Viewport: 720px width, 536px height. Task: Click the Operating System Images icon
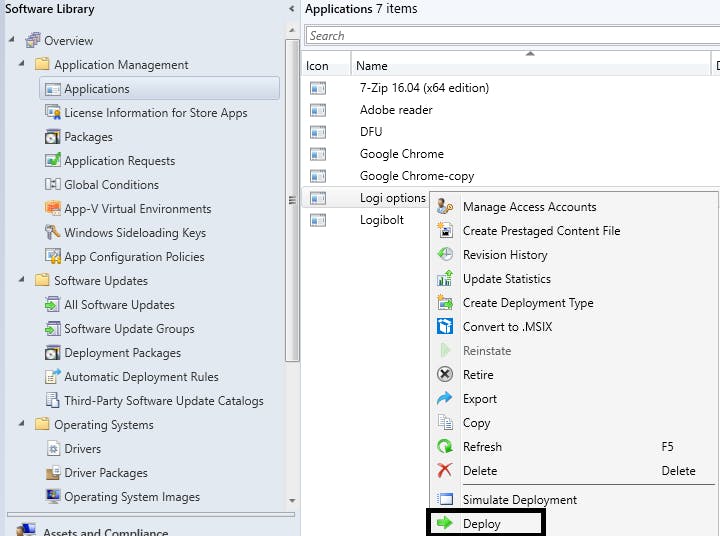(53, 497)
